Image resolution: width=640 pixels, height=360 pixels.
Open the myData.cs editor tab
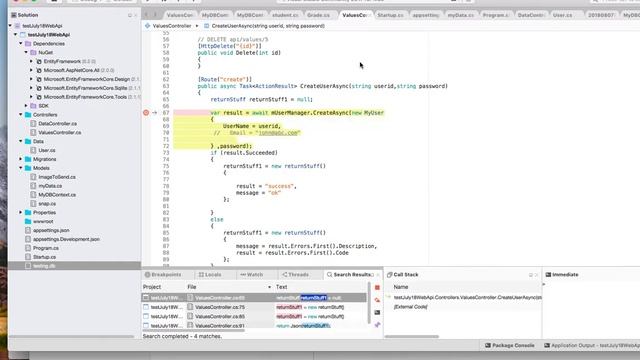tap(460, 15)
